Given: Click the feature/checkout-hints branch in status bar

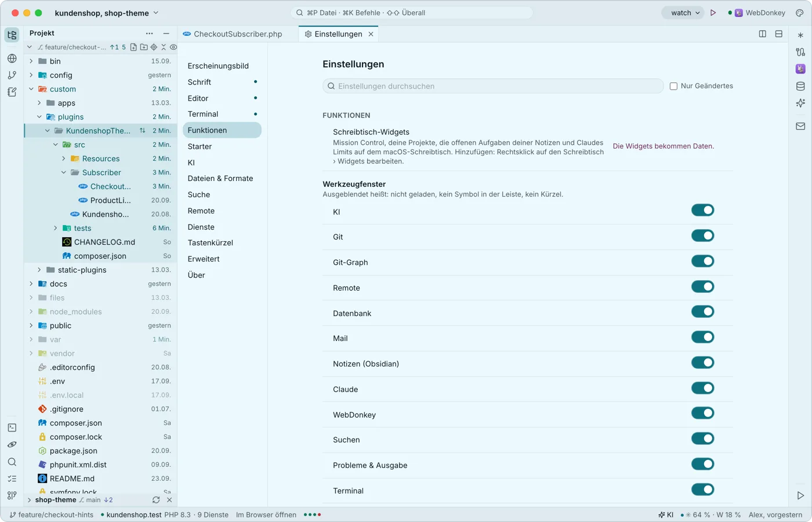Looking at the screenshot, I should pos(52,515).
